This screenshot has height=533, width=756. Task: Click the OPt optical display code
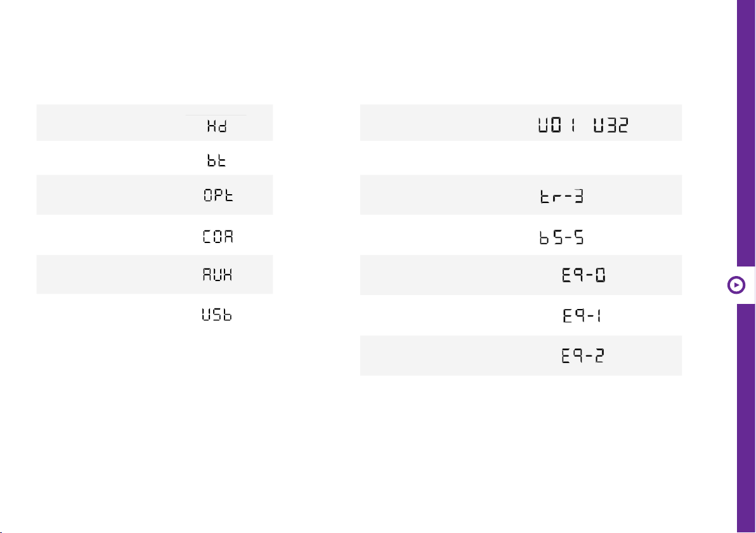coord(218,195)
